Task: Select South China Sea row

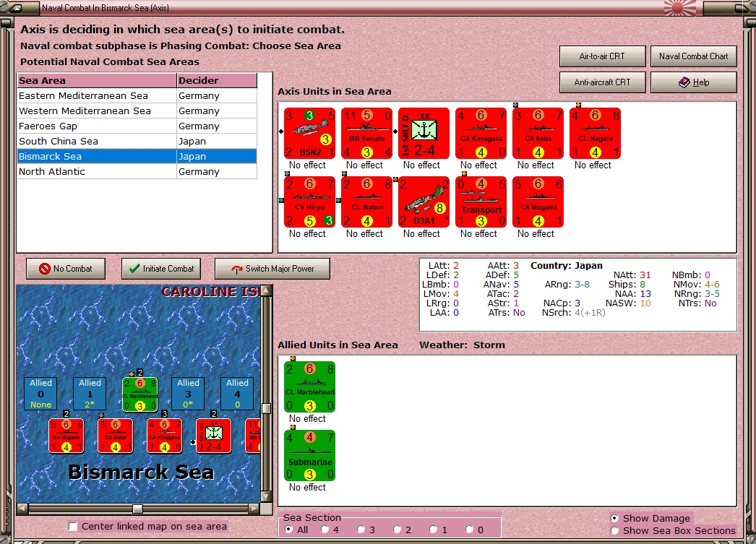Action: tap(137, 141)
